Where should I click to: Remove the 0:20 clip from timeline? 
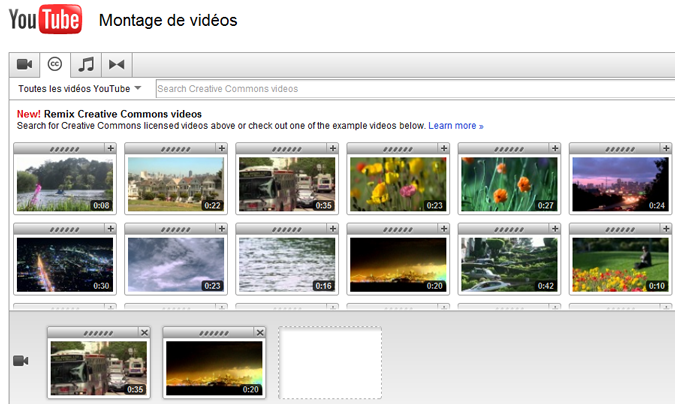point(260,332)
